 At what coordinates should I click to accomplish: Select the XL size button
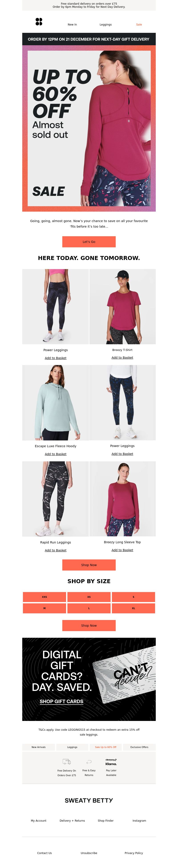click(133, 608)
